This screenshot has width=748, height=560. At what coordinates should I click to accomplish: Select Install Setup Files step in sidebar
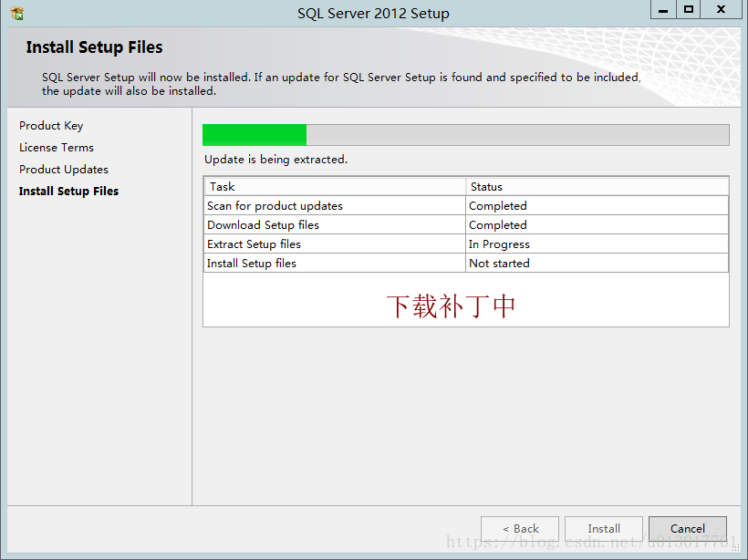[68, 192]
